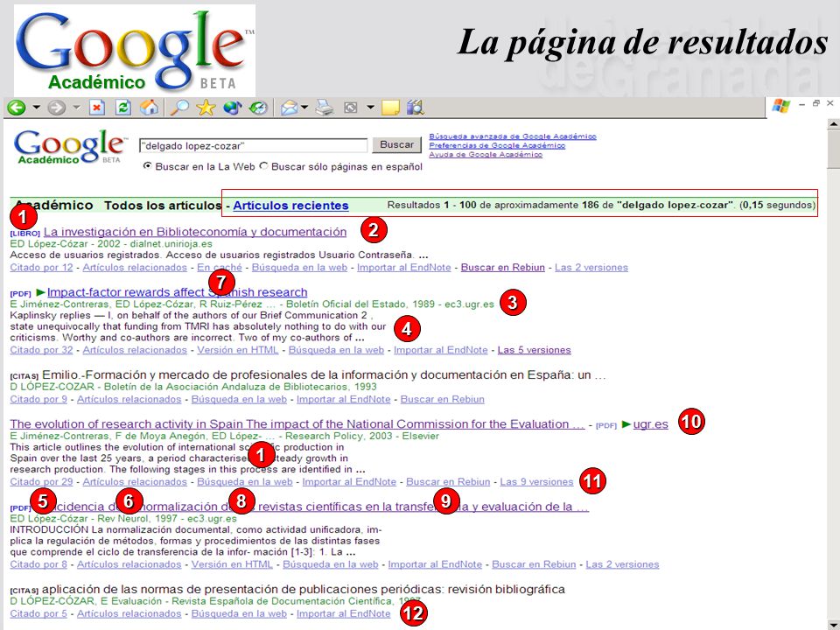
Task: Open 'The evolution of research activity in Spain' result
Action: (297, 424)
